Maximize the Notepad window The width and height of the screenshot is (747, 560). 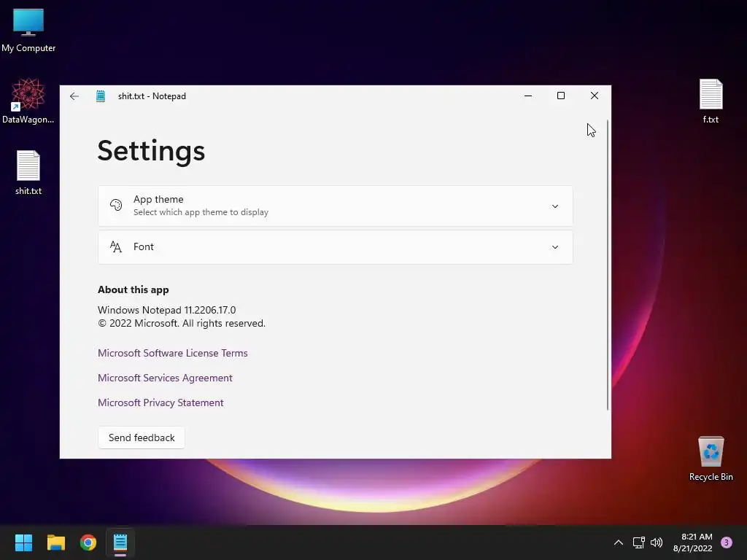click(561, 96)
